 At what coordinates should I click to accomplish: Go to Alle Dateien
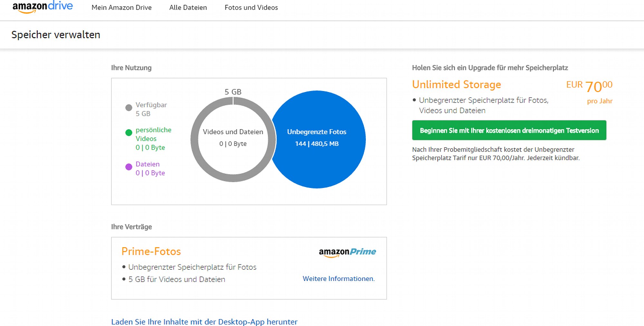click(188, 7)
